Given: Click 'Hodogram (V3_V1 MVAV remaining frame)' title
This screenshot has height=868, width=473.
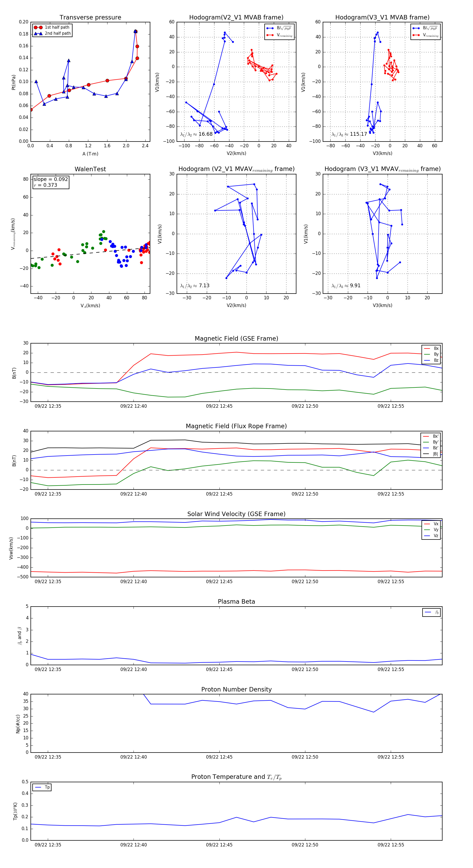Looking at the screenshot, I should pos(382,169).
